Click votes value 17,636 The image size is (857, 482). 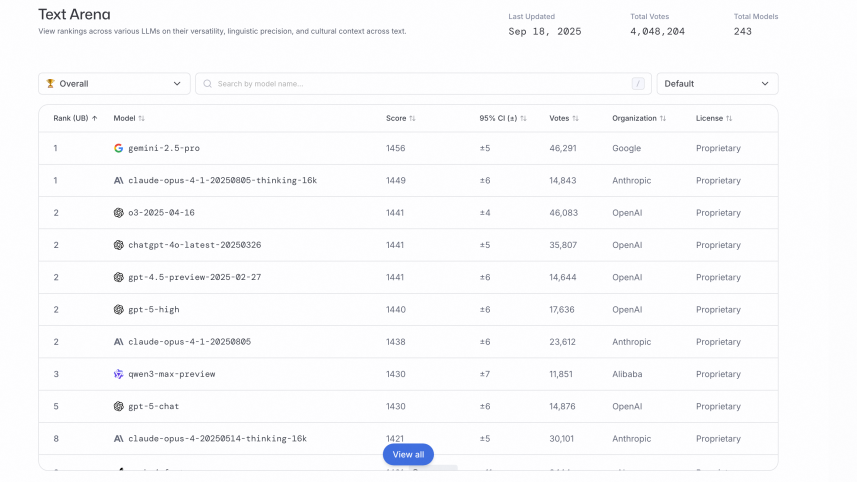[562, 309]
